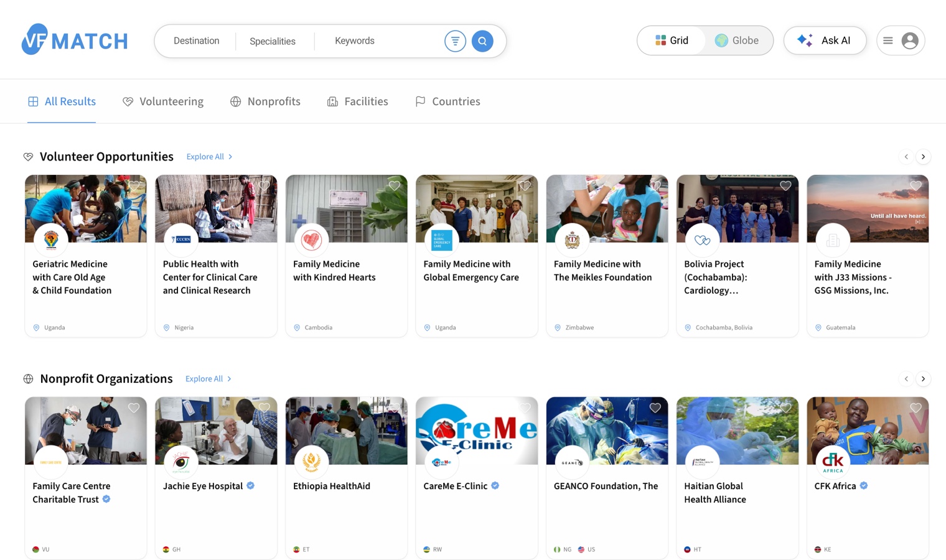Favorite the Global Emergency Care card
Image resolution: width=946 pixels, height=560 pixels.
pyautogui.click(x=525, y=185)
